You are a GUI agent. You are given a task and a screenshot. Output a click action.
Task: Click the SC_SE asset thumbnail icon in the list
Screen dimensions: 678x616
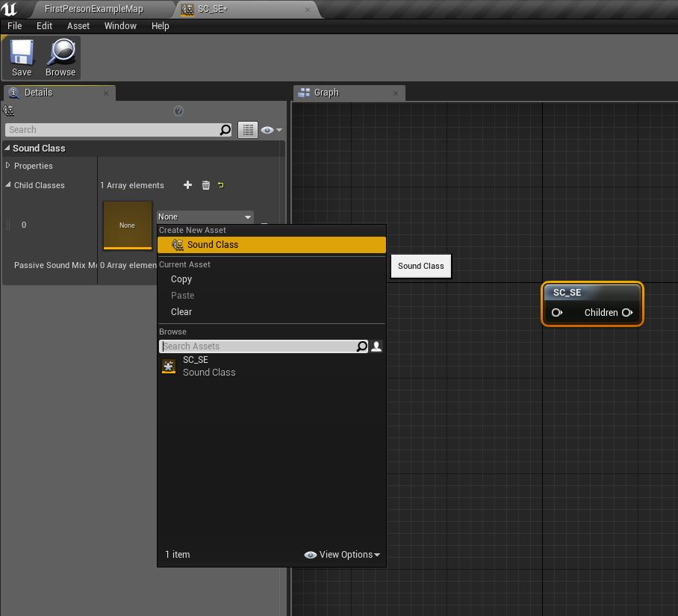coord(169,366)
